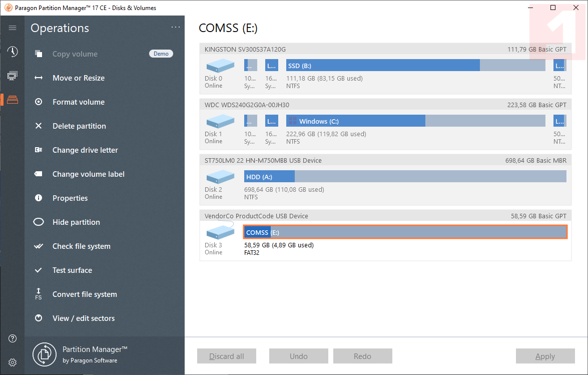Click the 58,59 GB (4,89 GB used) text
Screen dimensions: 588x375
[279, 245]
